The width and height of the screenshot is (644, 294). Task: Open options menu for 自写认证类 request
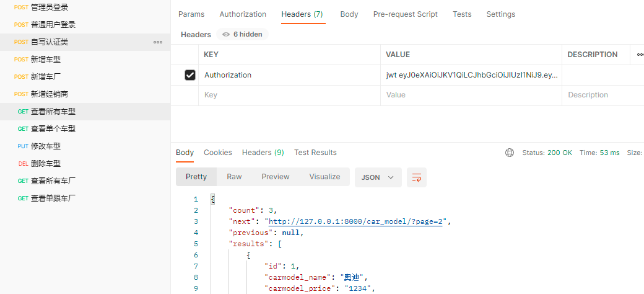[x=158, y=42]
